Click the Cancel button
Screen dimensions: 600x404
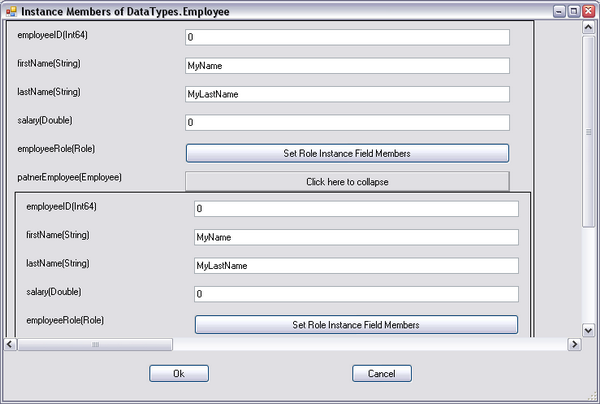(382, 373)
